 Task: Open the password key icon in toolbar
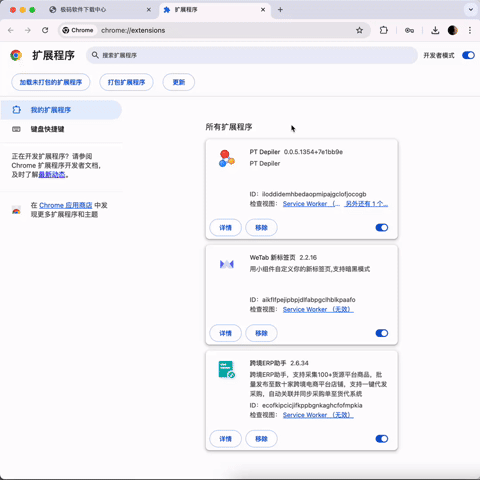pyautogui.click(x=409, y=30)
